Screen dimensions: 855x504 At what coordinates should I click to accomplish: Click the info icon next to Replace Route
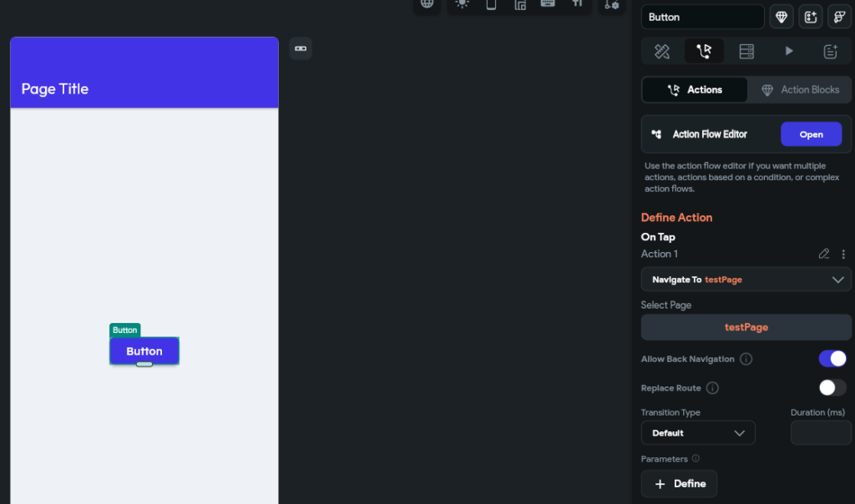[712, 388]
